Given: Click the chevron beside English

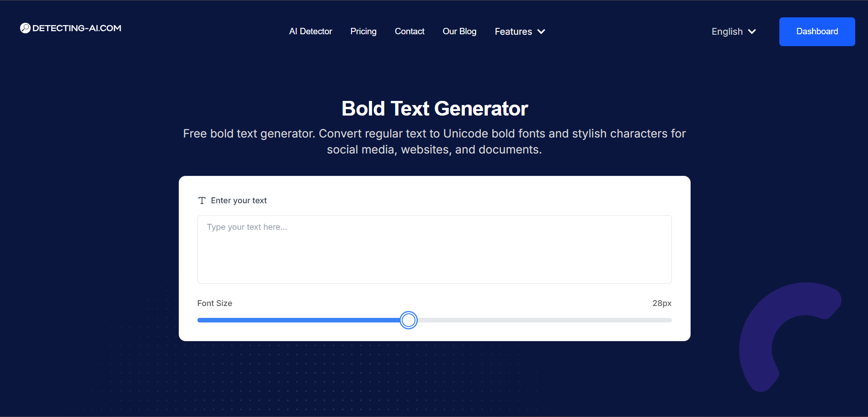Looking at the screenshot, I should click(752, 32).
